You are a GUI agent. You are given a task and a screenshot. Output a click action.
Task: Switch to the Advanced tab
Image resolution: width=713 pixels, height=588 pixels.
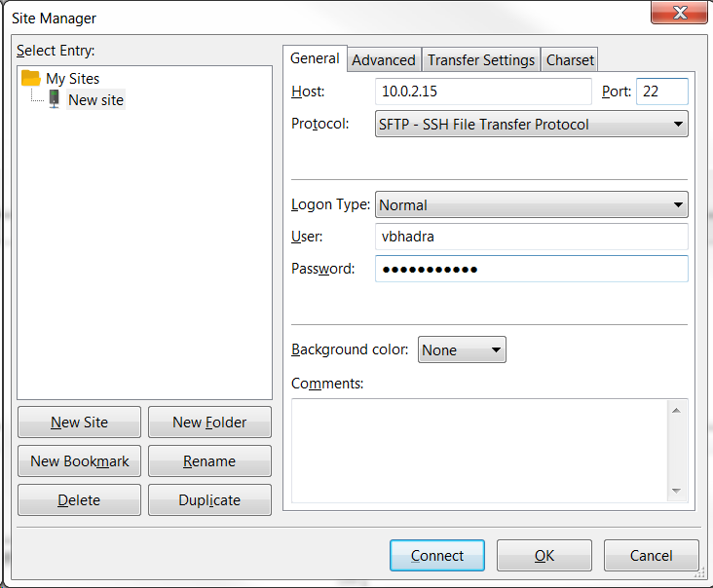pyautogui.click(x=384, y=59)
